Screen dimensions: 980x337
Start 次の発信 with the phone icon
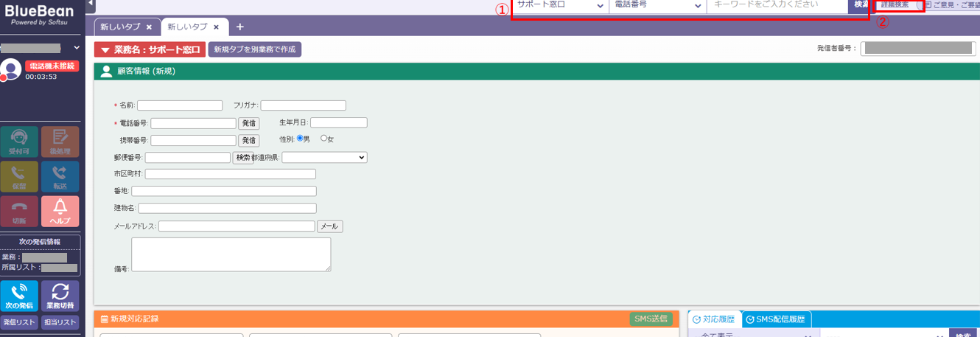[x=19, y=296]
